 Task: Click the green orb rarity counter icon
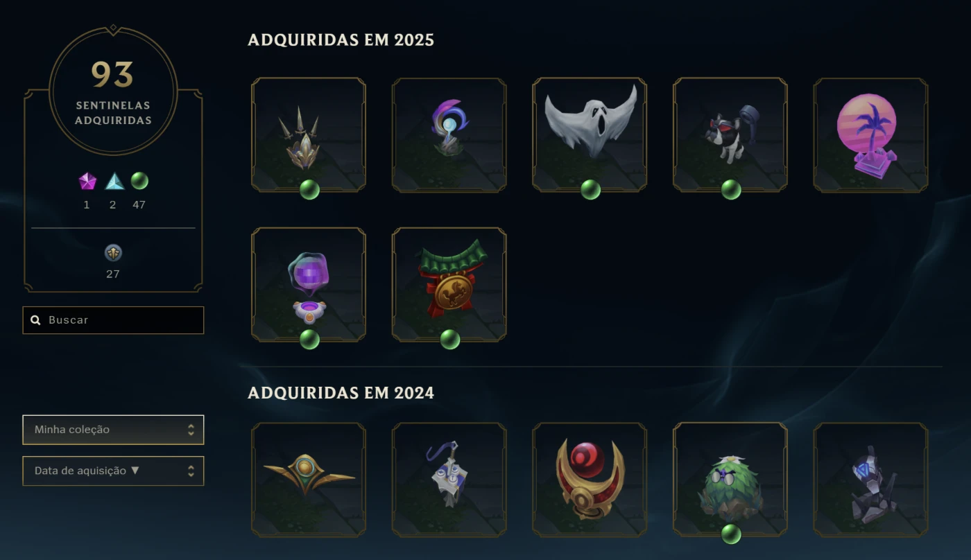(139, 181)
